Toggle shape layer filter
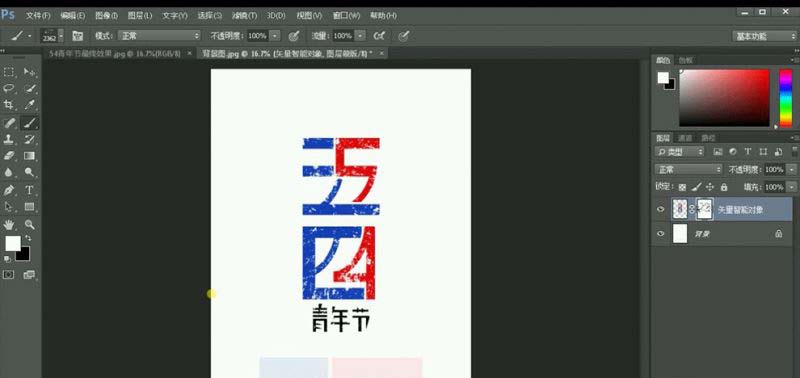This screenshot has width=800, height=378. point(763,152)
